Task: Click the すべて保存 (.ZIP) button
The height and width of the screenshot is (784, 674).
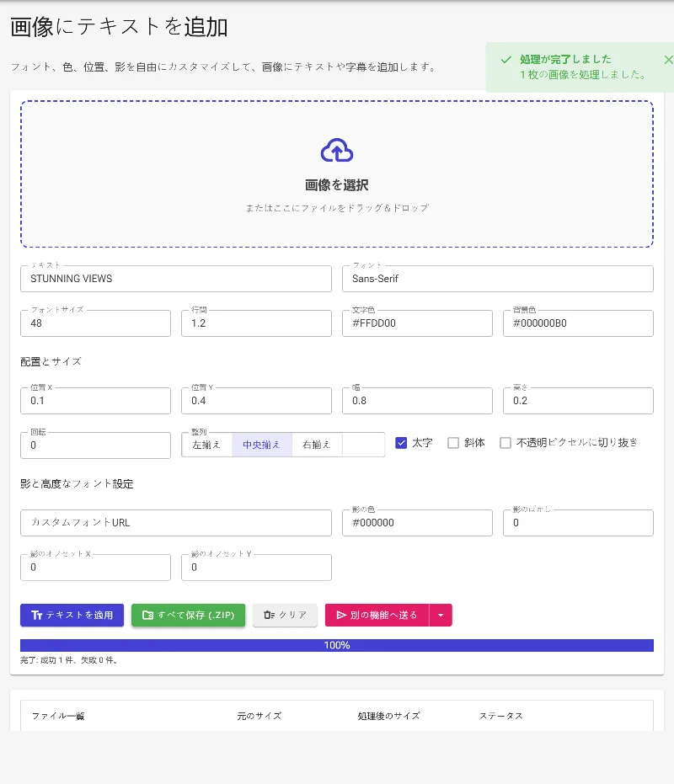Action: point(188,615)
